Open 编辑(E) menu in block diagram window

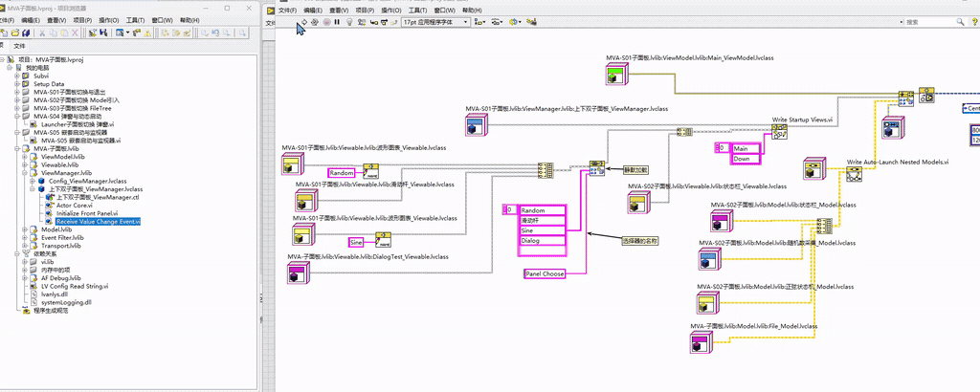click(313, 11)
